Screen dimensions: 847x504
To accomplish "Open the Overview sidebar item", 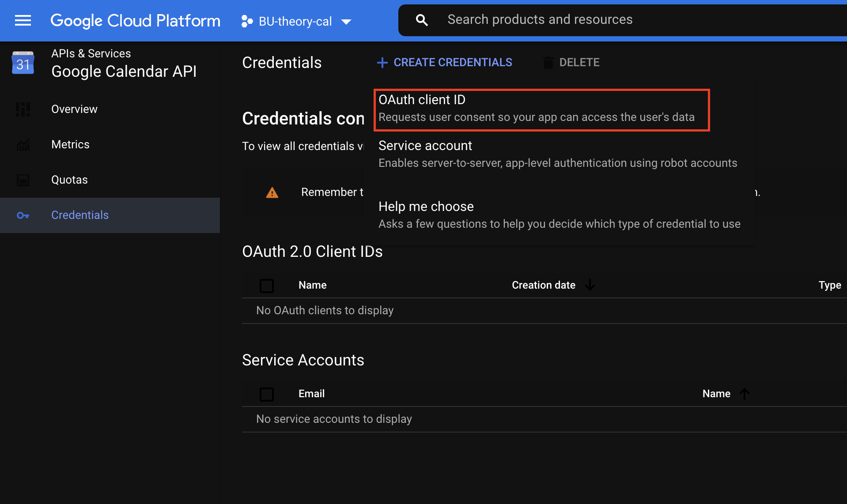I will (110, 109).
